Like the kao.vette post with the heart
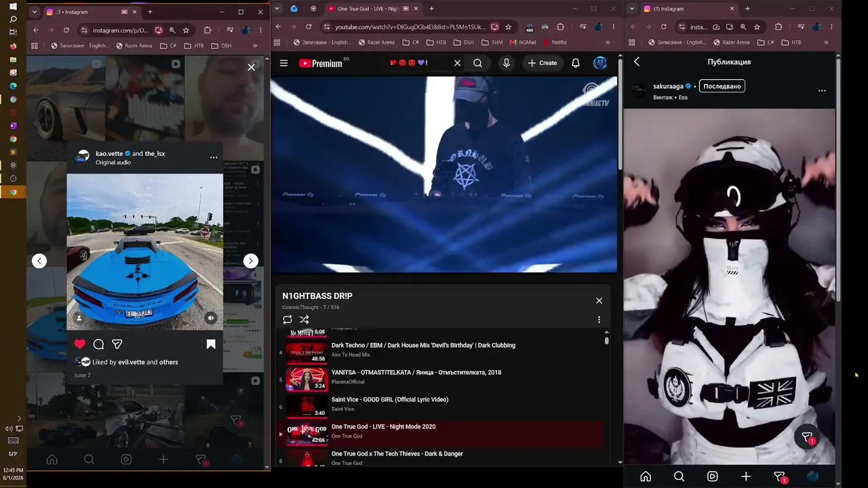The image size is (868, 488). (80, 344)
